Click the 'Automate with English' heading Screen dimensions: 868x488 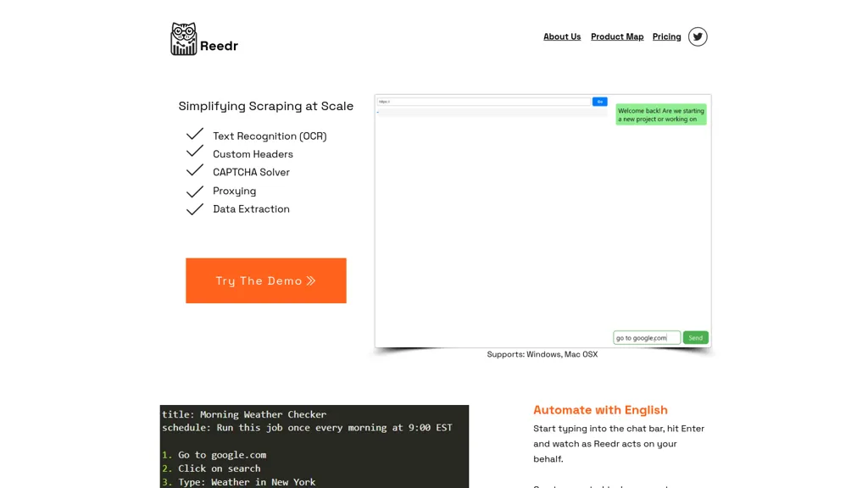pos(601,410)
